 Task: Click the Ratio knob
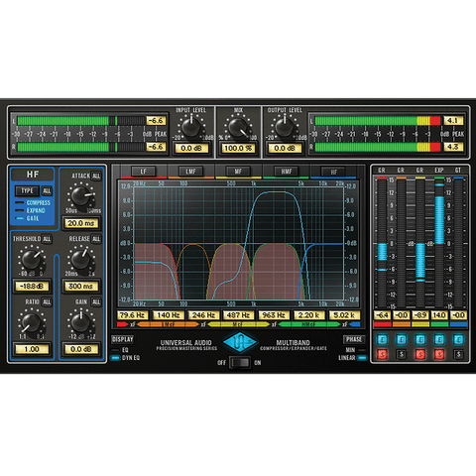click(x=31, y=322)
